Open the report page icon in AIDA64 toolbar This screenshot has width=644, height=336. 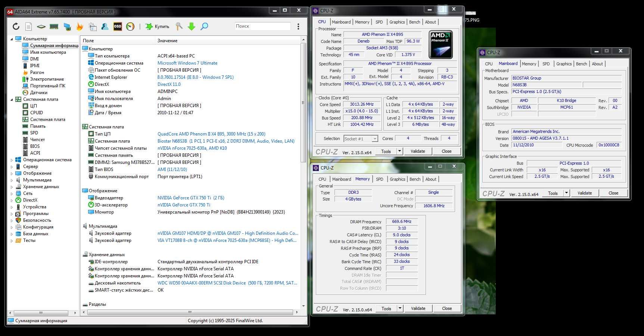click(x=28, y=26)
